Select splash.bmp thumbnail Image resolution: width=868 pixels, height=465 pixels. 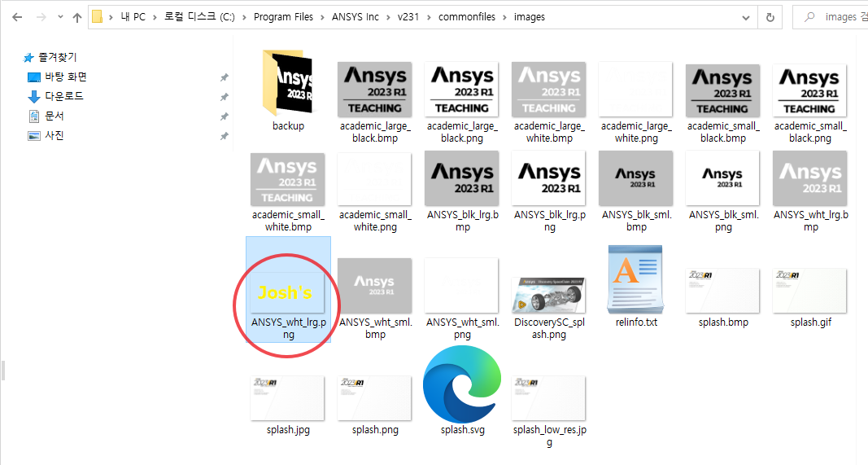pos(723,291)
